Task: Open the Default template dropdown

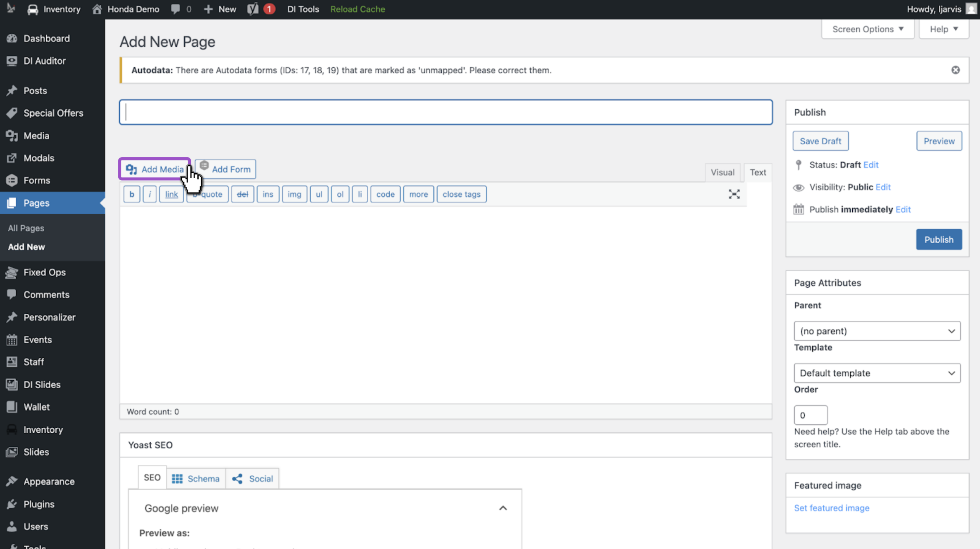Action: point(877,373)
